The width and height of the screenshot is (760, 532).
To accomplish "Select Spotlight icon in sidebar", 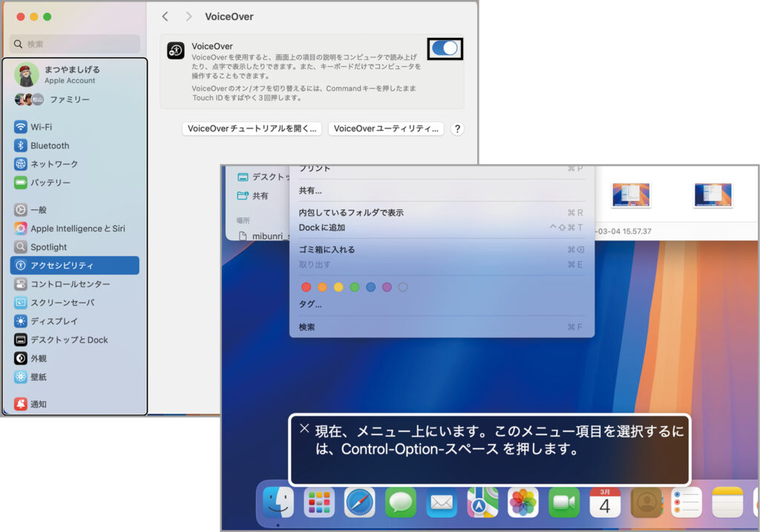I will click(x=20, y=246).
